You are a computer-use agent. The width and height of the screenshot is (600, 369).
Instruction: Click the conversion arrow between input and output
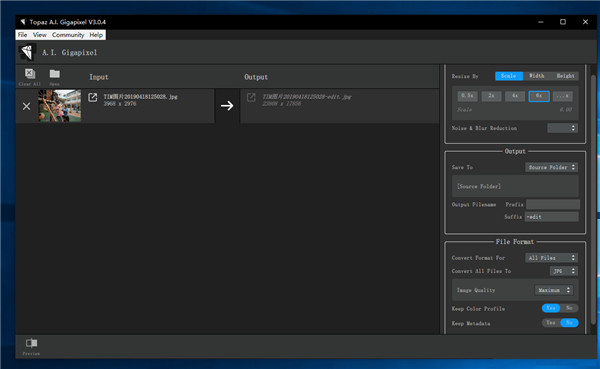227,106
